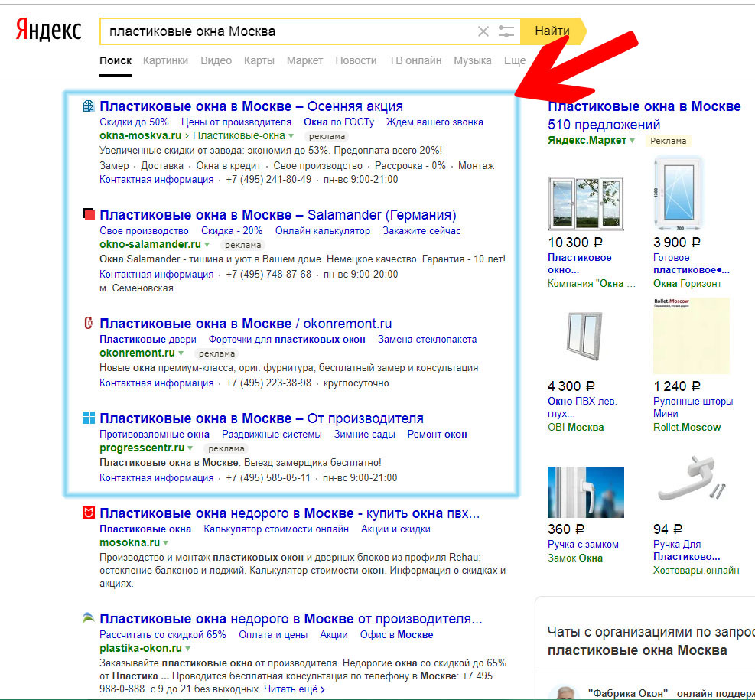This screenshot has height=700, width=755.
Task: Open the Офис в Москве sitelink
Action: [x=397, y=634]
